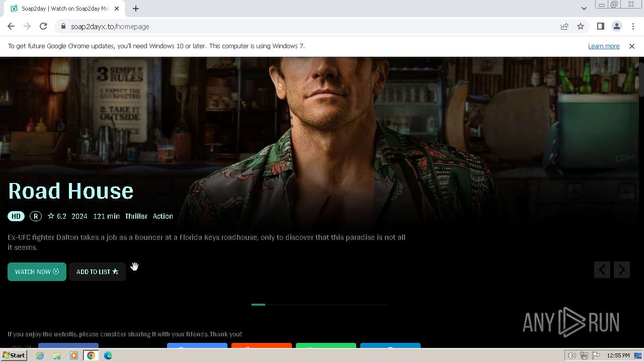Image resolution: width=644 pixels, height=362 pixels.
Task: Launch Microsoft Edge from taskbar
Action: tap(108, 355)
